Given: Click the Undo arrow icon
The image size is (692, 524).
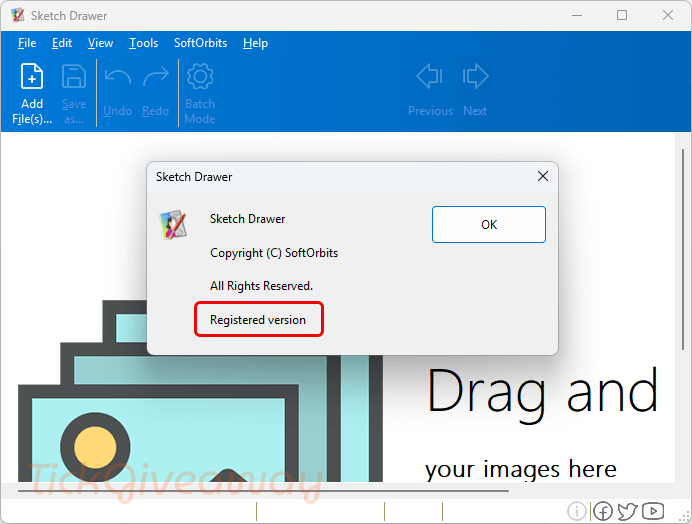Looking at the screenshot, I should click(117, 76).
